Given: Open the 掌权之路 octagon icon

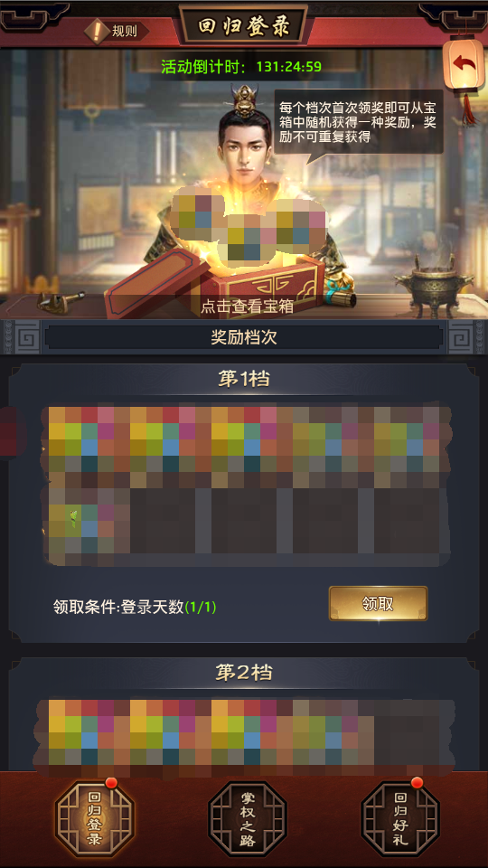Looking at the screenshot, I should coord(248,819).
